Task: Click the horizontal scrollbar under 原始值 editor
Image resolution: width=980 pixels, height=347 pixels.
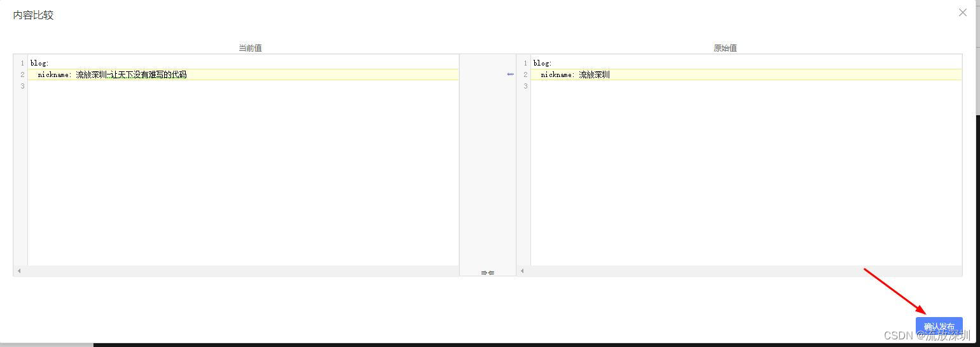Action: (739, 271)
